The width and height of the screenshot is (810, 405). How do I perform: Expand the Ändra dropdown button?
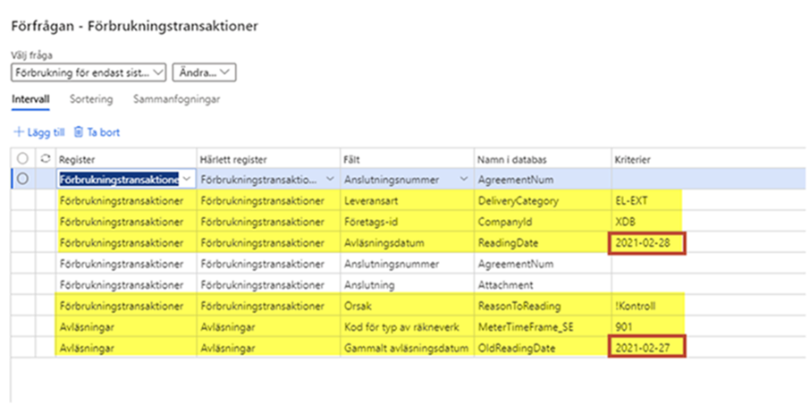[205, 72]
